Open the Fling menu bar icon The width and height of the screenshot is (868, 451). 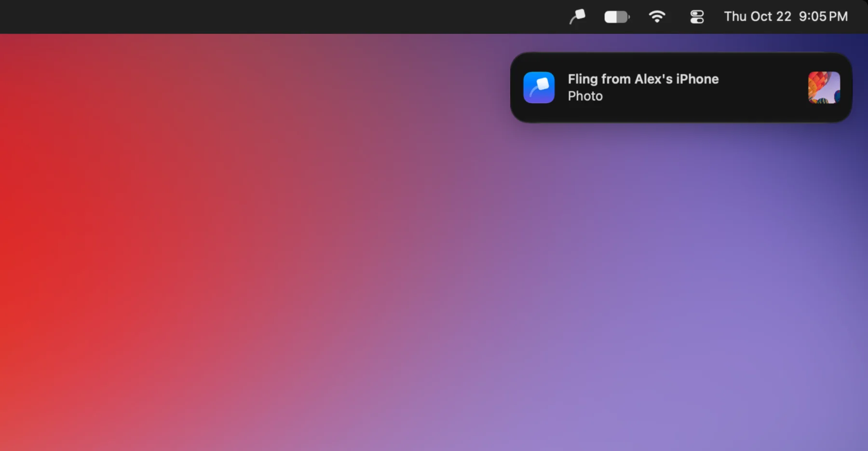pos(577,17)
